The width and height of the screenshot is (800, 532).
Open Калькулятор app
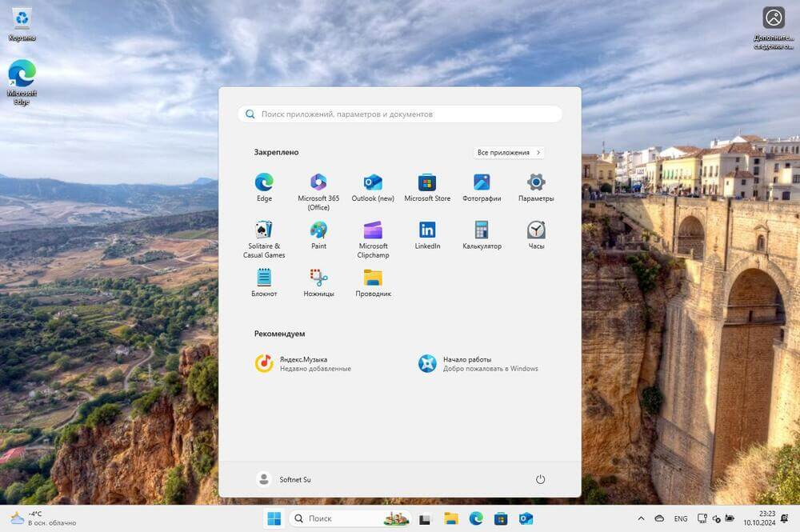coord(482,235)
